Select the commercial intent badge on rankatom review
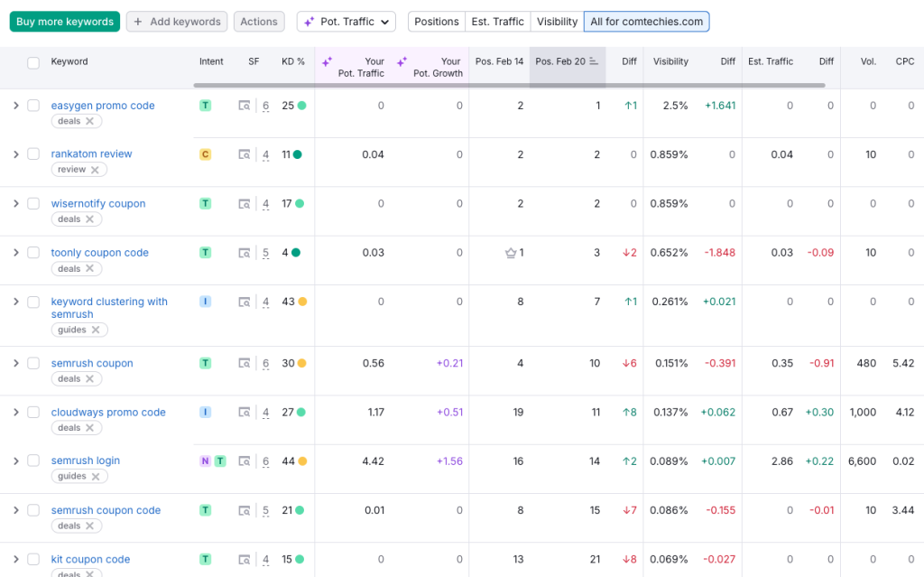 pos(206,154)
